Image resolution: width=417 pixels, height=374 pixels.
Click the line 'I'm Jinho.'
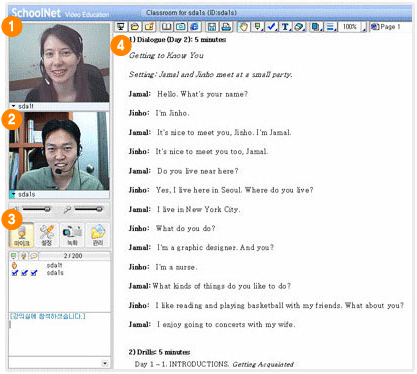pos(172,113)
